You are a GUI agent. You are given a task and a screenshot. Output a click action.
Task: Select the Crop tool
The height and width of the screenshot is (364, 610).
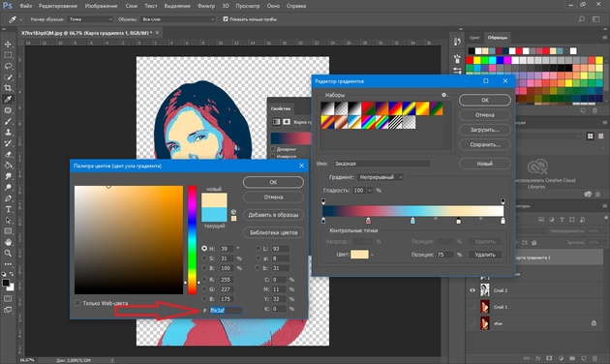(x=8, y=88)
